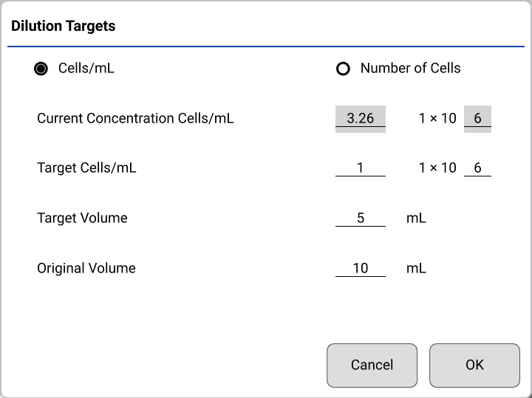
Task: Click the mL unit beside Target Volume
Action: coord(416,218)
